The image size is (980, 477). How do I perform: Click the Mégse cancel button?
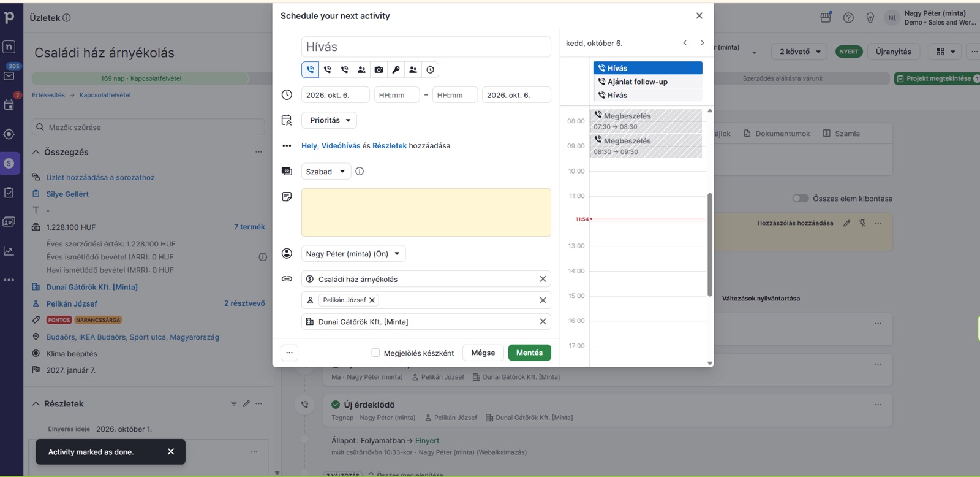coord(483,353)
